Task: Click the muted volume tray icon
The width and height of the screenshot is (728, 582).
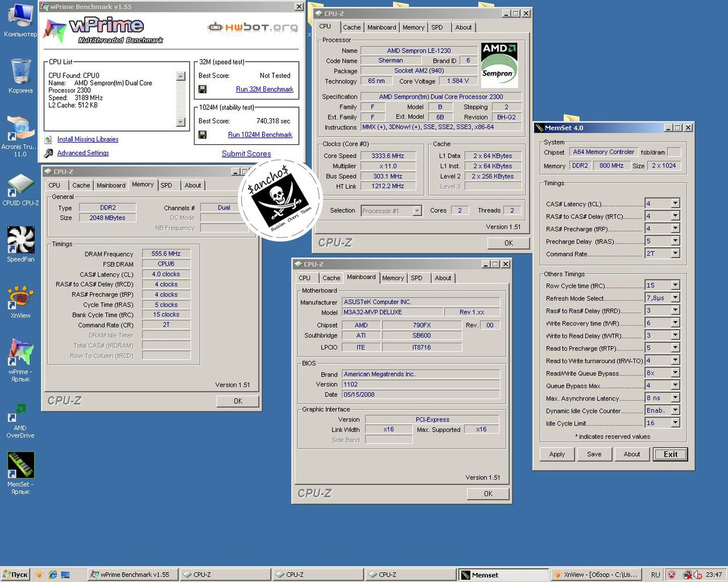Action: pyautogui.click(x=697, y=575)
